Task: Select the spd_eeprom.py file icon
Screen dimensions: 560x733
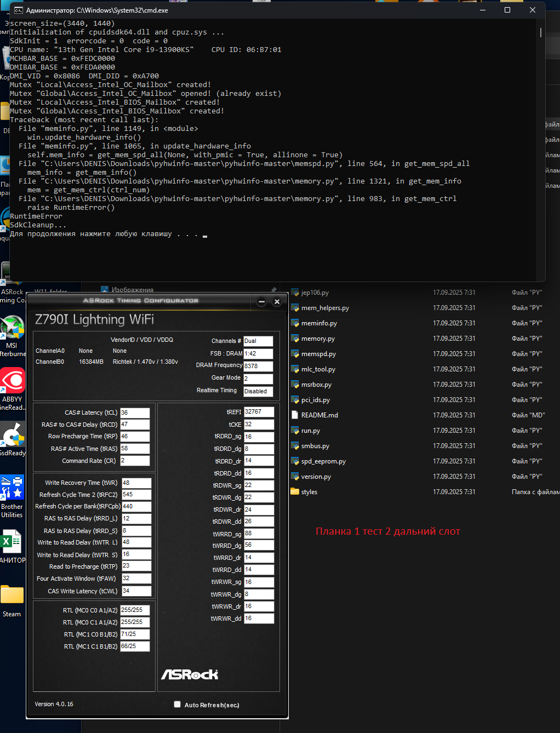Action: point(295,461)
